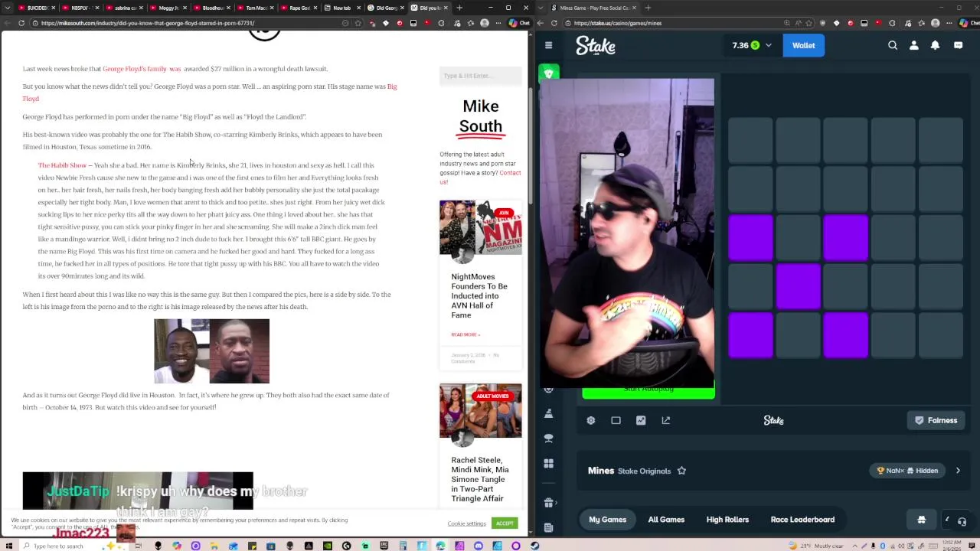Select the My Games tab

click(607, 520)
